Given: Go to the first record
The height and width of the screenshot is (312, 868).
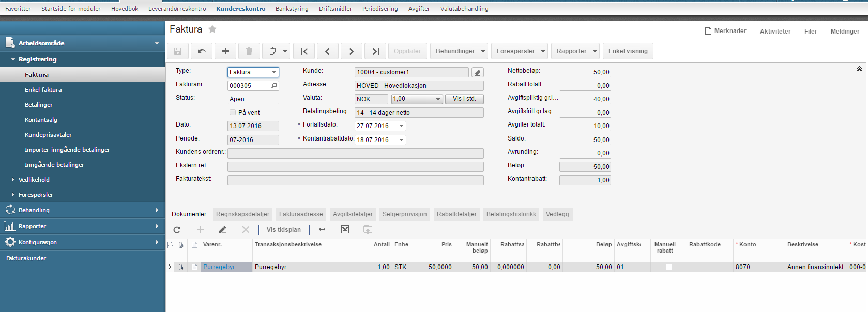Looking at the screenshot, I should (304, 51).
